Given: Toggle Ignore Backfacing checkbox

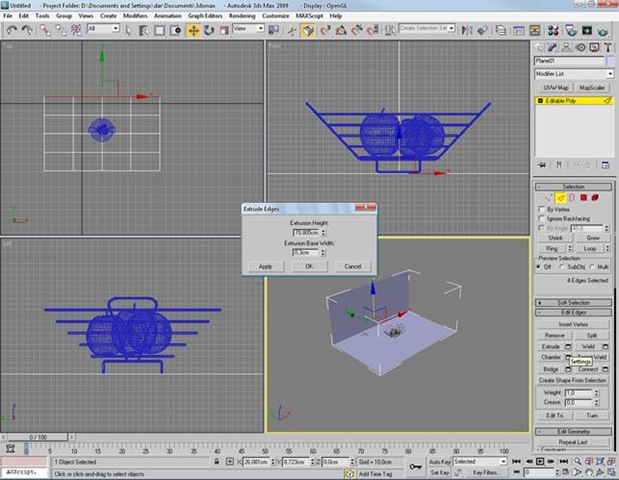Looking at the screenshot, I should point(541,218).
